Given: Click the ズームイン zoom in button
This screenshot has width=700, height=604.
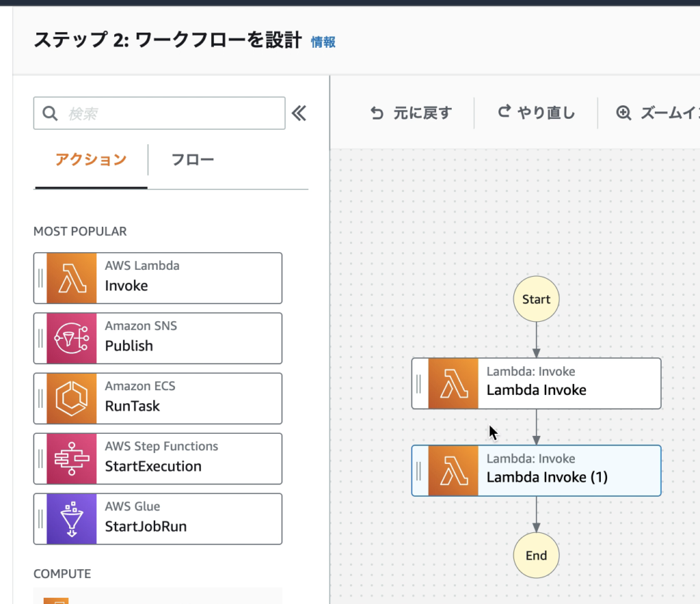Looking at the screenshot, I should 658,113.
